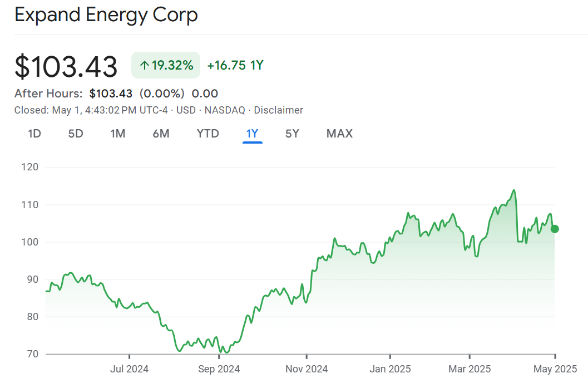Click the 19.32% percentage change value
This screenshot has height=388, width=588.
point(172,66)
